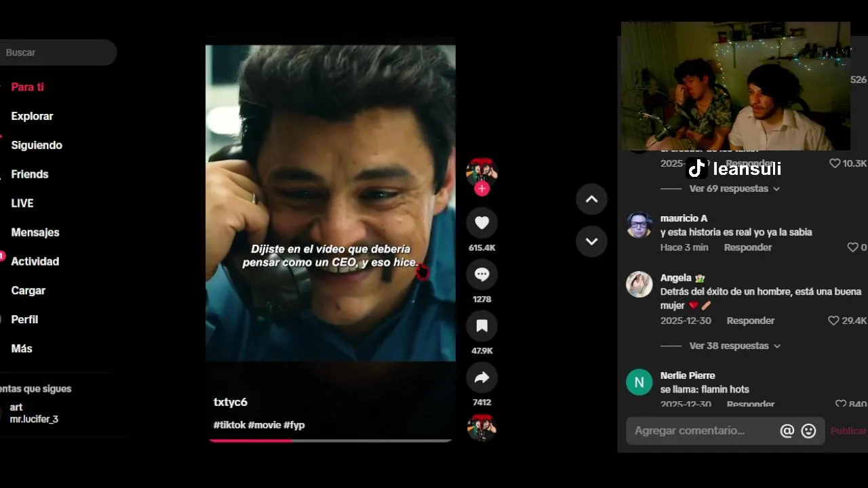Open Mensajes in sidebar
The width and height of the screenshot is (868, 488).
tap(35, 232)
